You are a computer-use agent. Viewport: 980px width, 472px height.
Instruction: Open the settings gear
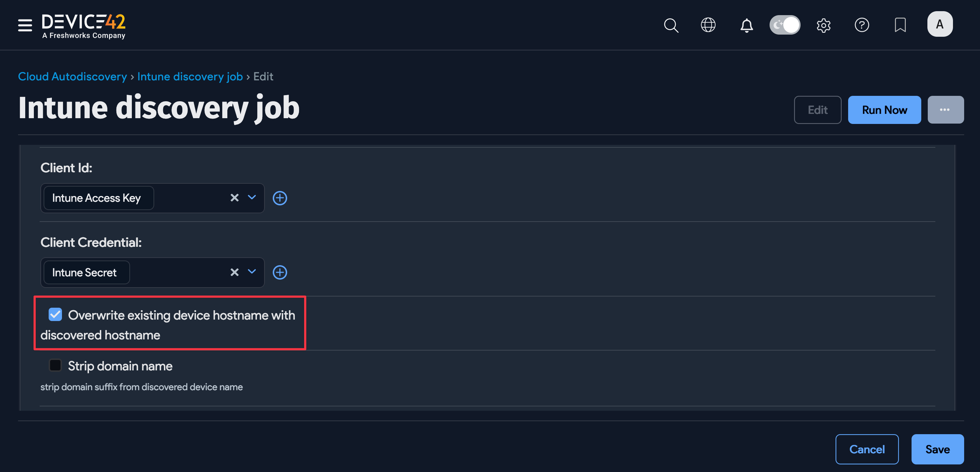[x=824, y=25]
